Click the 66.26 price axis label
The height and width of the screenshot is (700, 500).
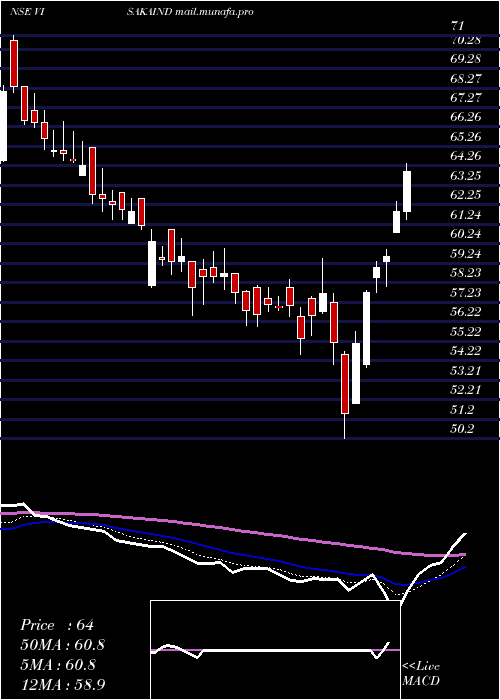click(466, 117)
